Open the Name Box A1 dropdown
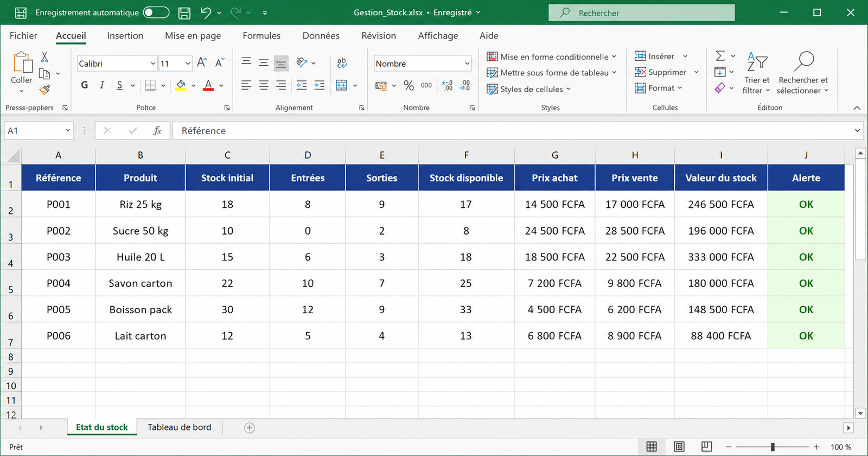The width and height of the screenshot is (868, 456). pos(68,130)
